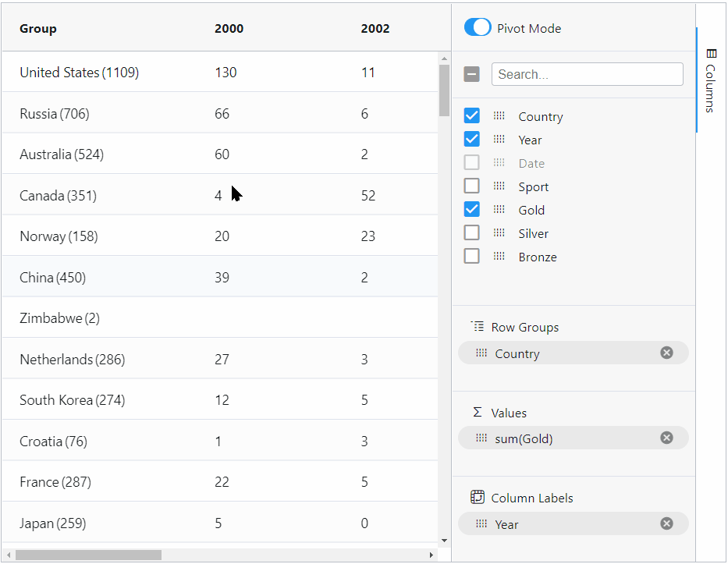
Task: Remove Year from Column Labels
Action: point(667,523)
